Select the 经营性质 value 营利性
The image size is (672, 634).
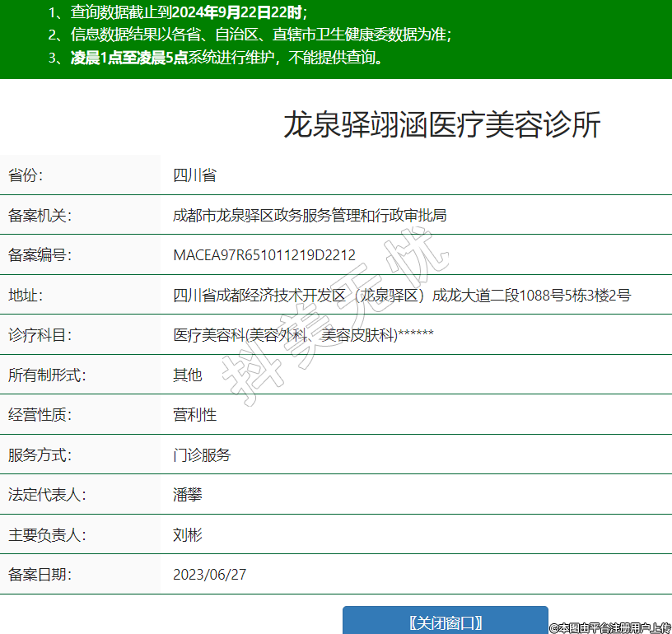pyautogui.click(x=194, y=415)
